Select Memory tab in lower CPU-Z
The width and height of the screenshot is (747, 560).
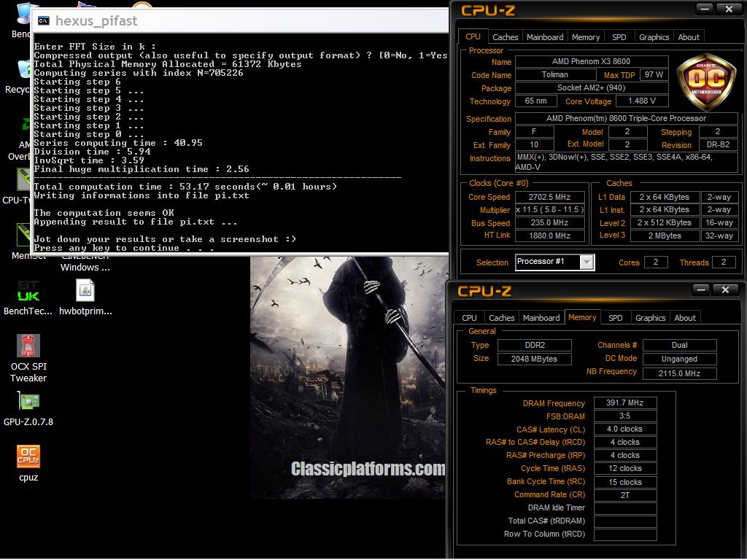coord(581,317)
